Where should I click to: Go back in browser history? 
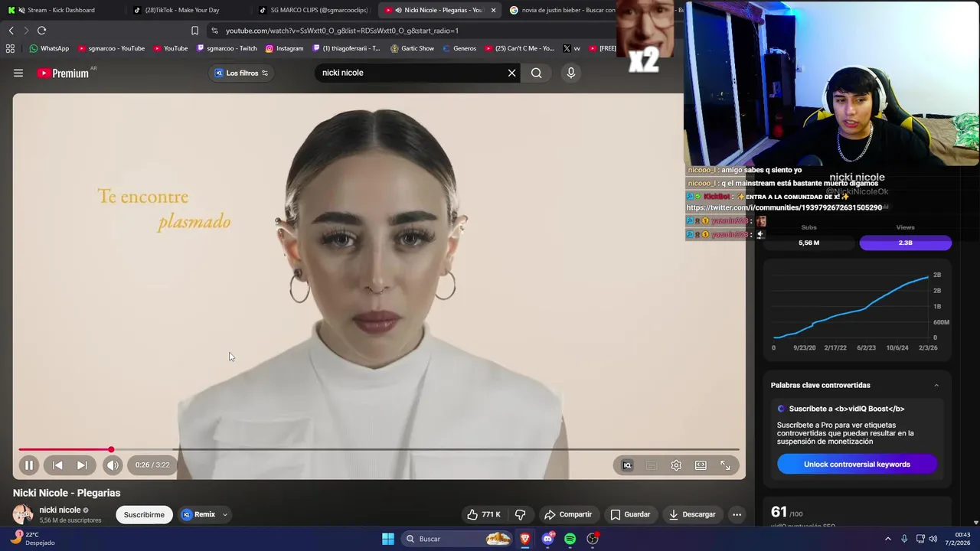tap(11, 31)
